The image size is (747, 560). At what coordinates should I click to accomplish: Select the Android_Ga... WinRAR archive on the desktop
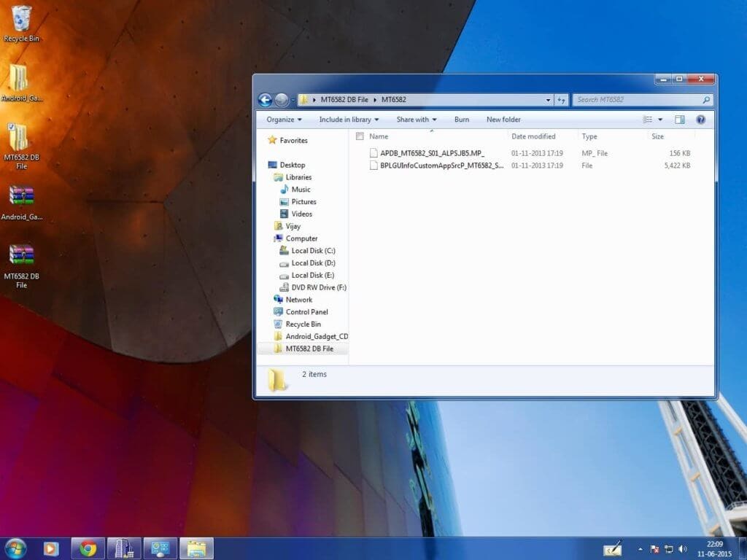[21, 203]
